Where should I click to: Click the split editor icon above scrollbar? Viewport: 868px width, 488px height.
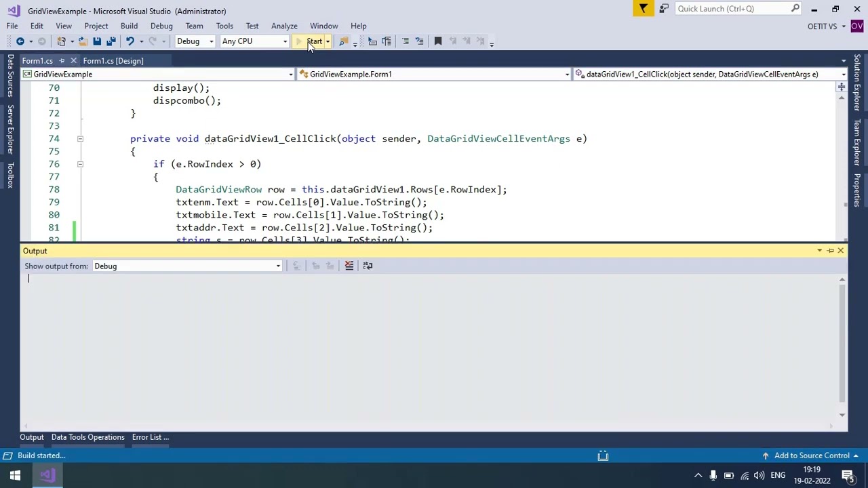[841, 87]
